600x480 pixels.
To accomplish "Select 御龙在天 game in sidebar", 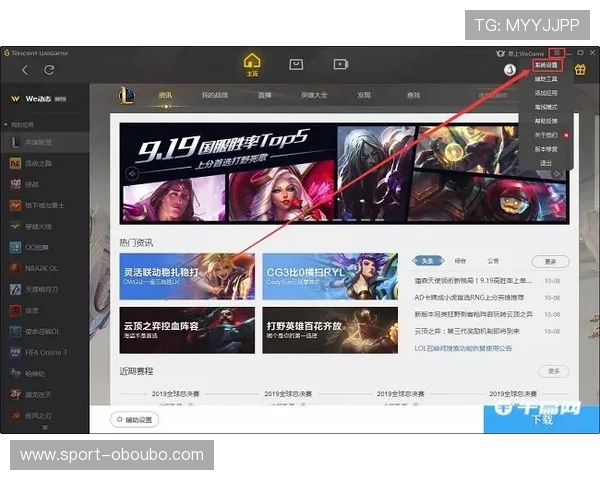I will point(45,395).
